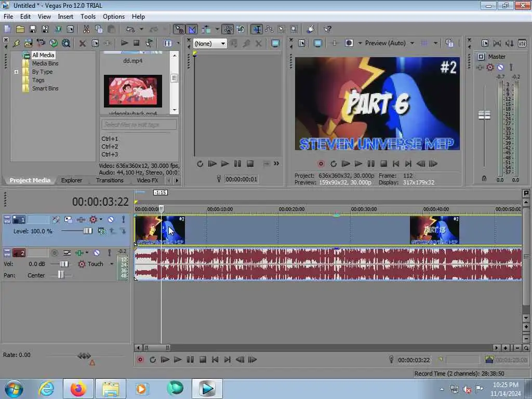532x399 pixels.
Task: Toggle Automatic Crossfades icon in toolbar
Action: point(192,30)
